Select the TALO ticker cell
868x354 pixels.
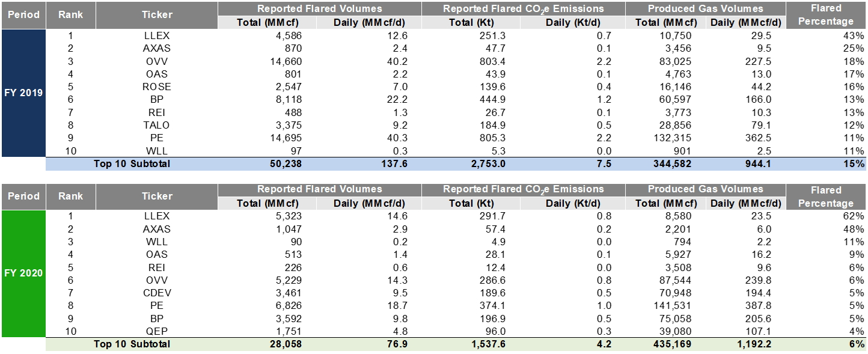157,125
